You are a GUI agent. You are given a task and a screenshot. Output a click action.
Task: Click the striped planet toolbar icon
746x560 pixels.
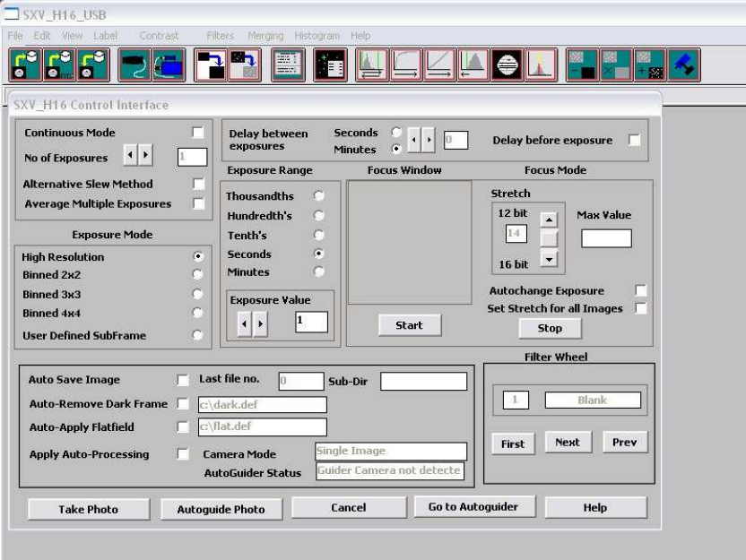pos(507,65)
